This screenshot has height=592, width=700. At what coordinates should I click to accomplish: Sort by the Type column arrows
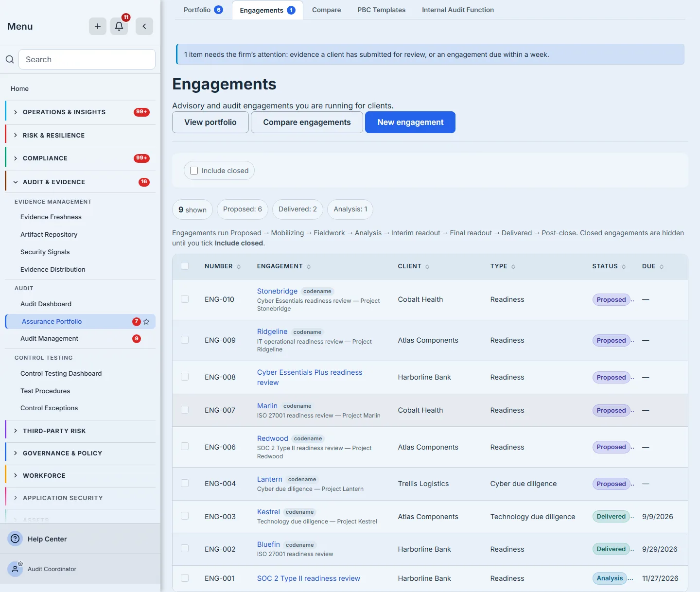(x=513, y=267)
